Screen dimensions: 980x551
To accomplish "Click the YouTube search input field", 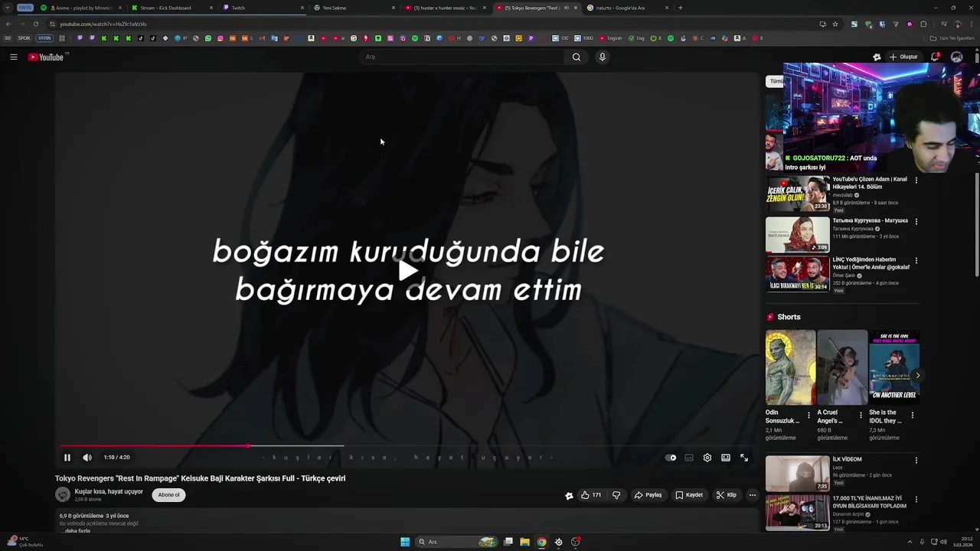I will click(462, 57).
